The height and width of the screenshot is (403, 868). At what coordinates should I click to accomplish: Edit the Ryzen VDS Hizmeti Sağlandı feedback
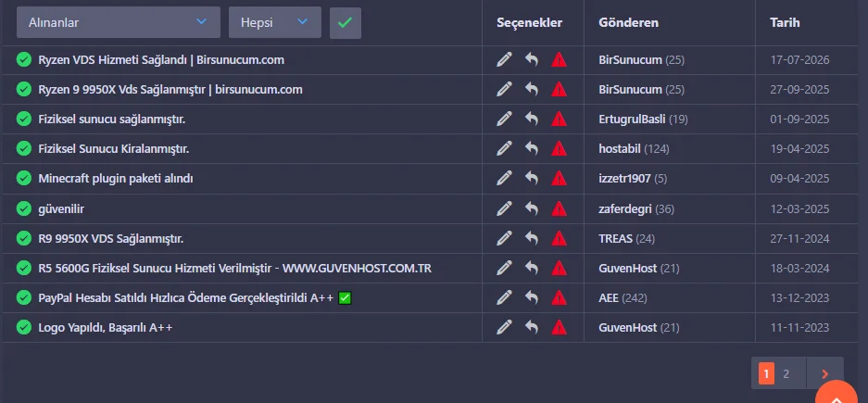504,59
